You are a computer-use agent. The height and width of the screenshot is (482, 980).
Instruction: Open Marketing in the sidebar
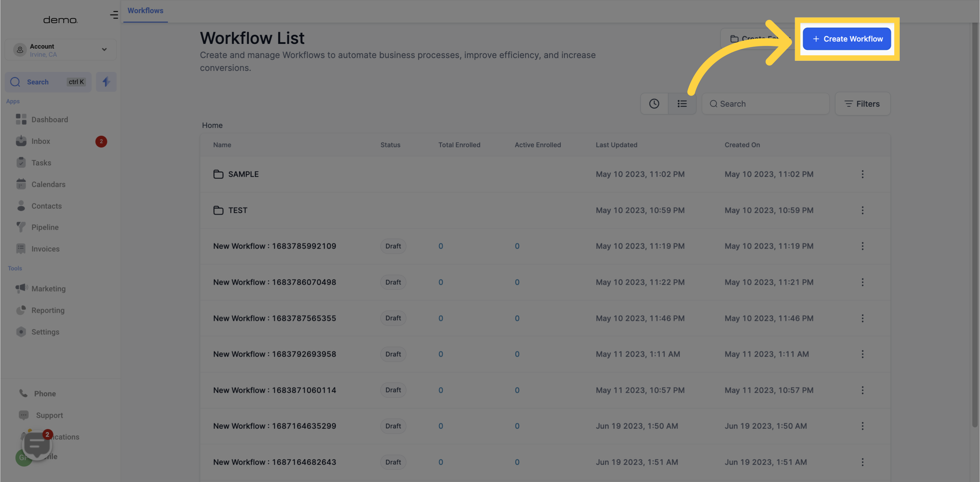click(48, 288)
